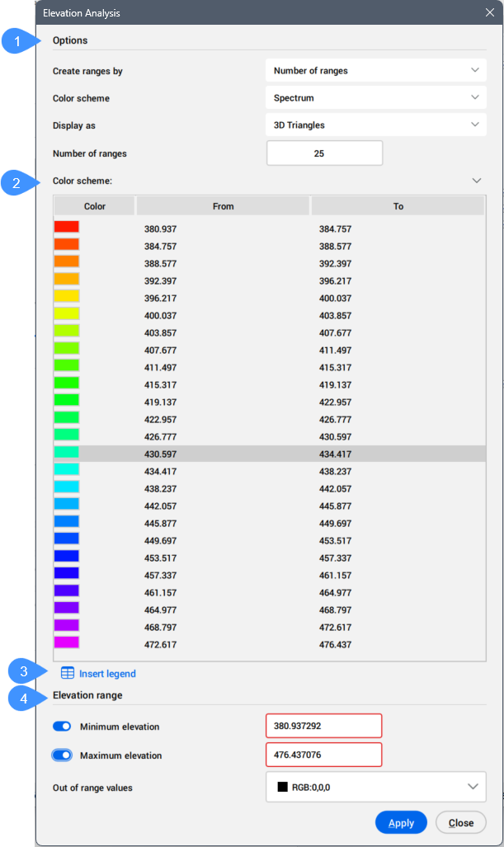
Task: Close the Elevation Analysis dialog
Action: (x=490, y=13)
